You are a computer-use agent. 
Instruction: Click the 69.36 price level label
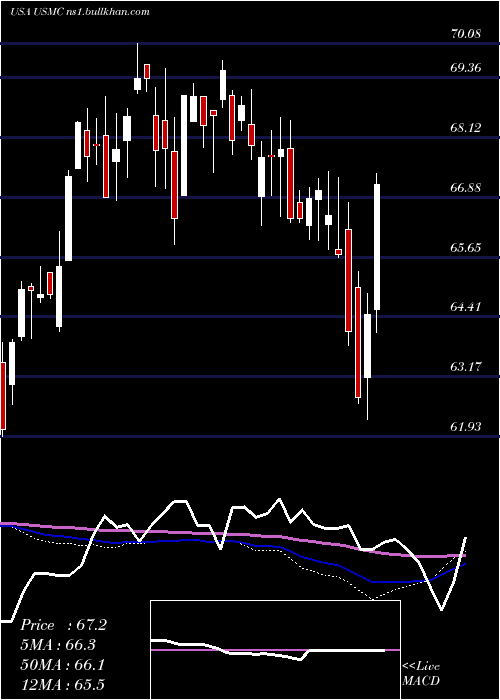(x=466, y=68)
